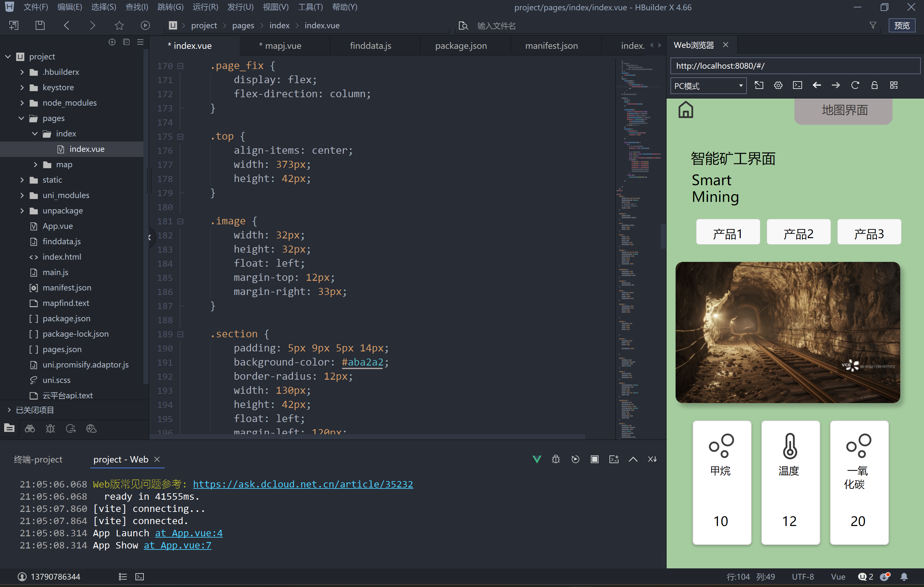This screenshot has height=587, width=924.
Task: Click the 预览 button
Action: [902, 25]
